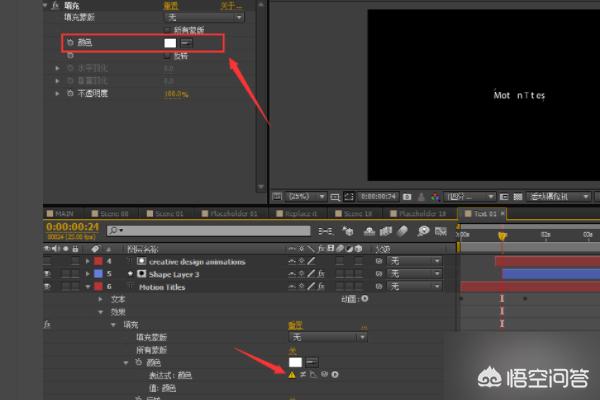Click the timeline eyedropper beside color swatch
Screen dimensions: 600x400
pos(311,361)
